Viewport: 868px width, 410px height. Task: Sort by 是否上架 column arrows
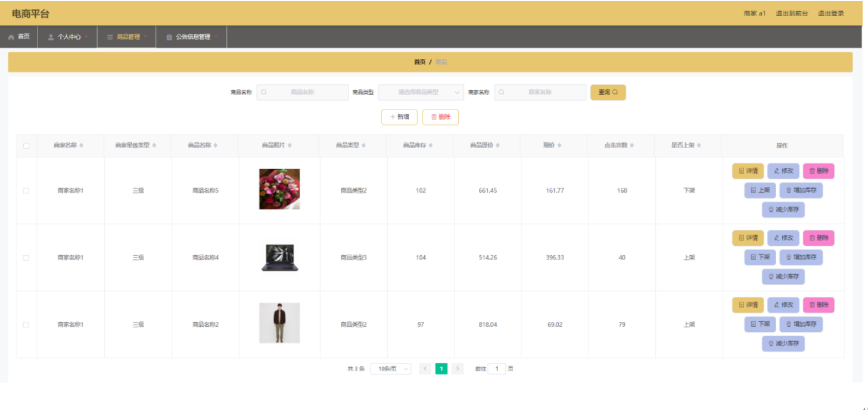click(x=699, y=146)
